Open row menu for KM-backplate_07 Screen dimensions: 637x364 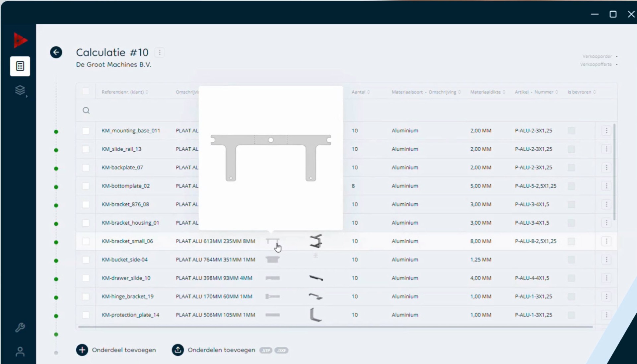606,168
